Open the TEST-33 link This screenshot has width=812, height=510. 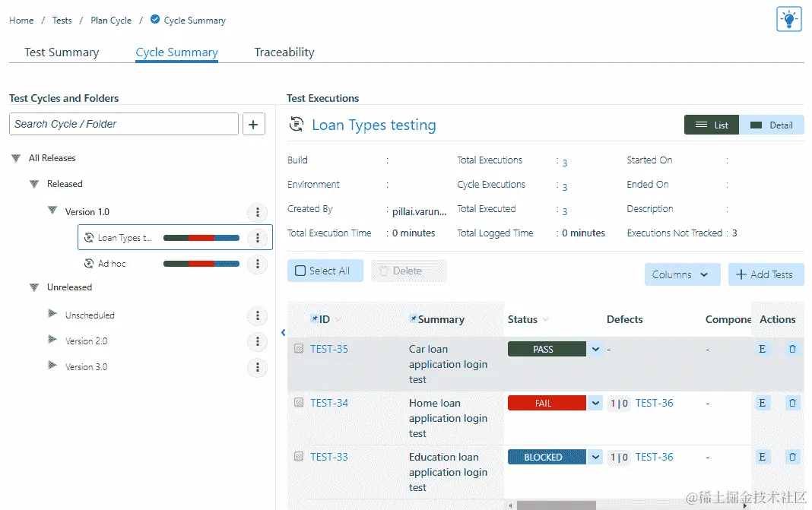click(329, 457)
